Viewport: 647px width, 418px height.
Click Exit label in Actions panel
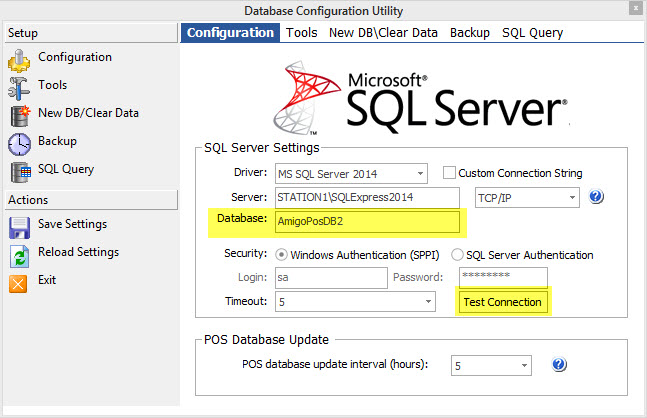(x=47, y=280)
